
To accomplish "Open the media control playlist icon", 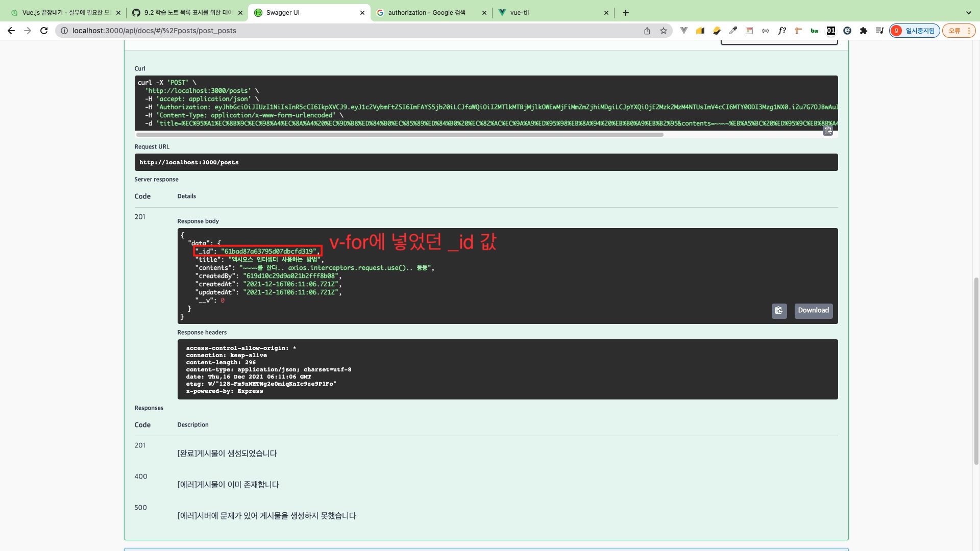I will (x=879, y=31).
